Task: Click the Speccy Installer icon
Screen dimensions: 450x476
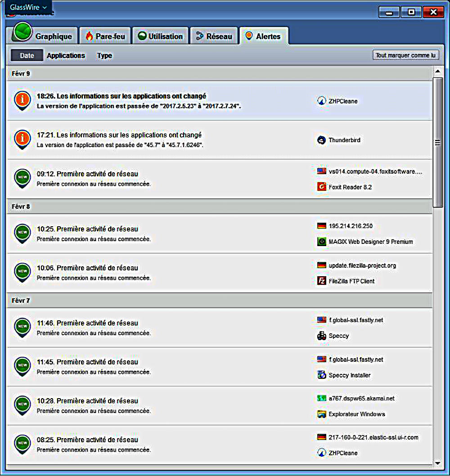Action: pos(322,375)
